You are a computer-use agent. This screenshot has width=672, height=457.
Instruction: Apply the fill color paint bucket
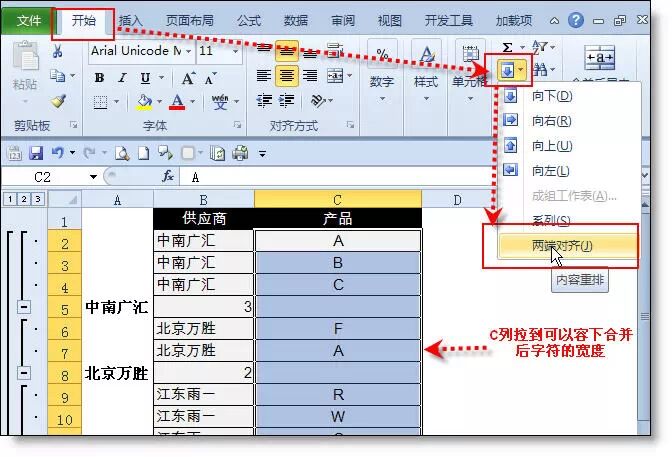click(144, 102)
